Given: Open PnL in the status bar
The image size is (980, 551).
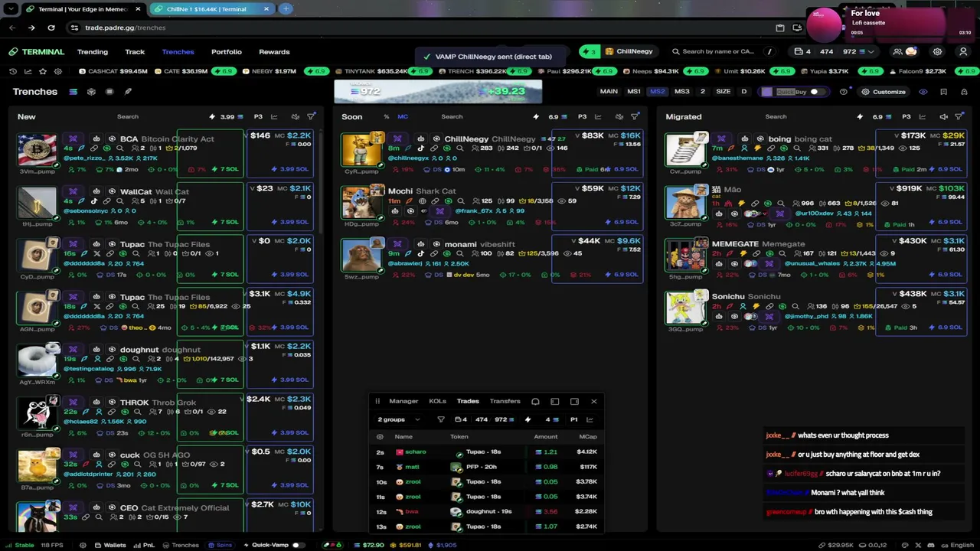Looking at the screenshot, I should (143, 545).
